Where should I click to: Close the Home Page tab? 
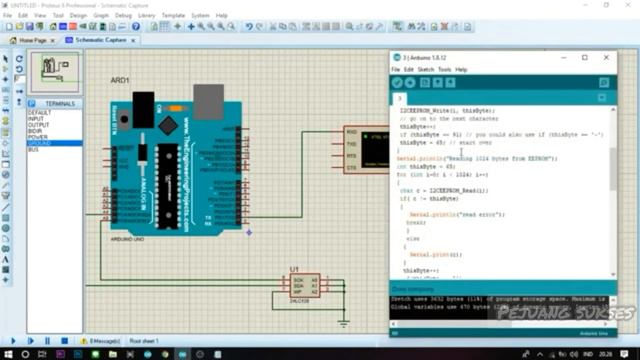click(52, 40)
